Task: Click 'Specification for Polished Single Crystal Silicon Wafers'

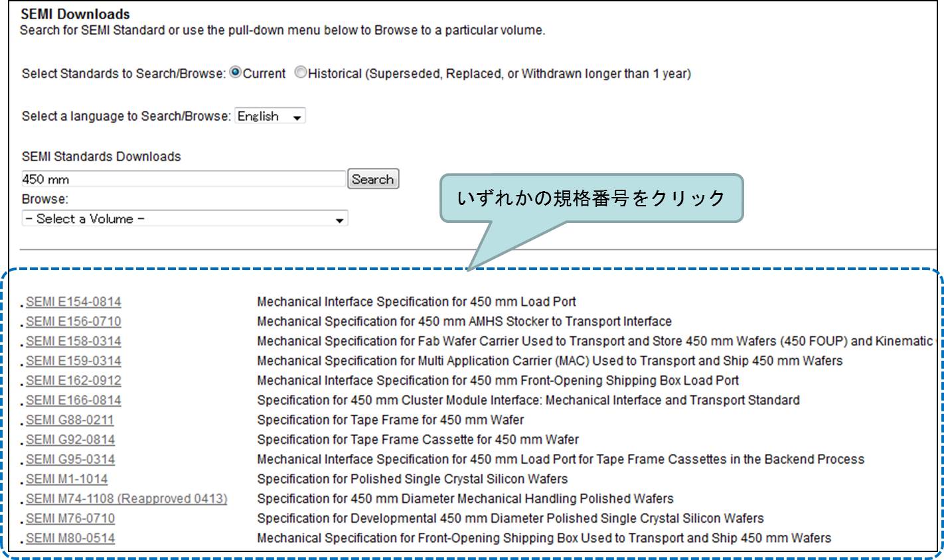Action: pyautogui.click(x=413, y=479)
